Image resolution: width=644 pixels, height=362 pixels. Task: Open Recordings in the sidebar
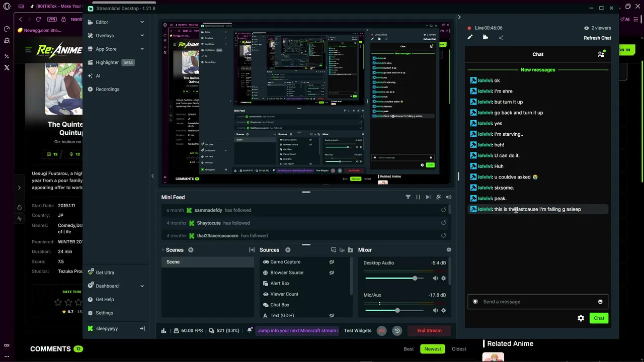click(x=108, y=89)
